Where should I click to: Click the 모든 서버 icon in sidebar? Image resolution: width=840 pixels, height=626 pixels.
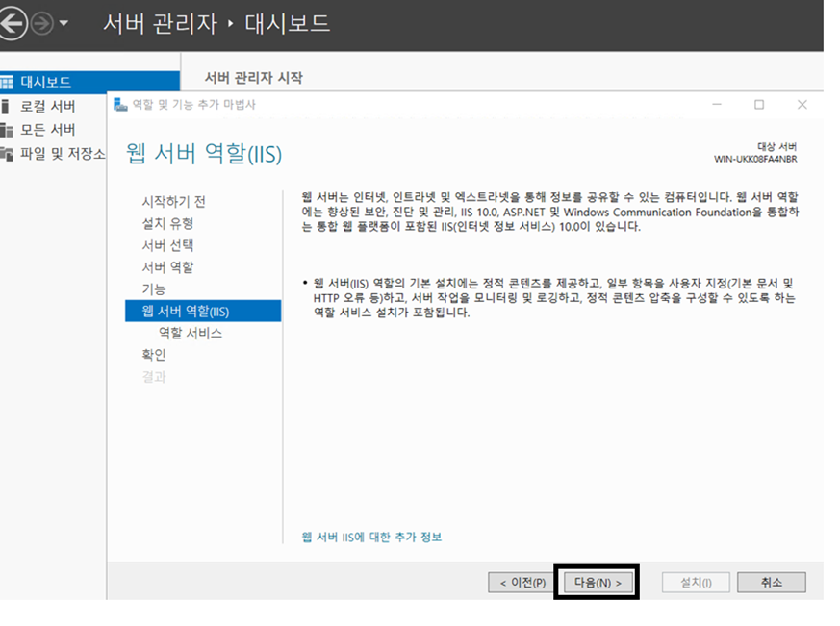pos(7,130)
